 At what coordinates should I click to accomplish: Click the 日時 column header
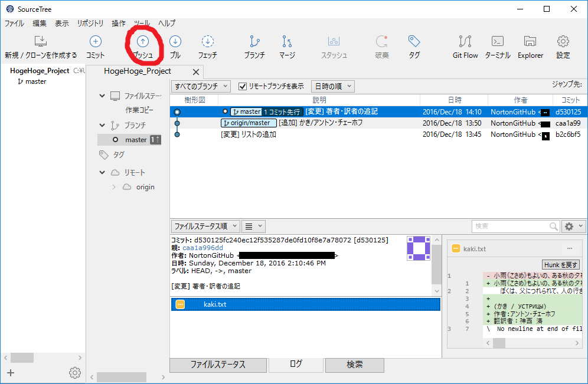point(454,100)
